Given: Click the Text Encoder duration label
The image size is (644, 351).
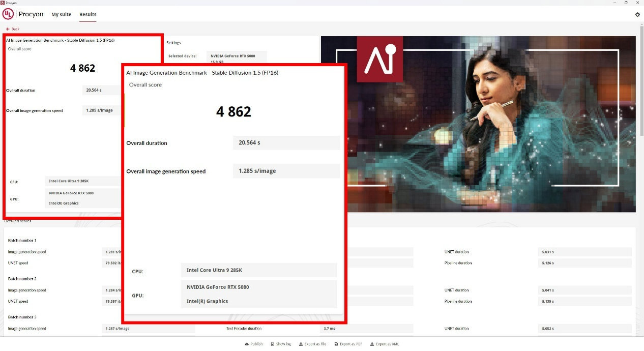Looking at the screenshot, I should coord(244,329).
